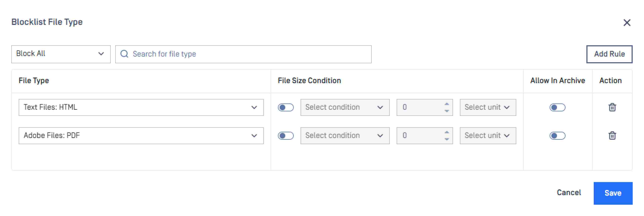Screen dimensions: 644x216
Task: Toggle Allow In Archive for HTML rule
Action: (x=557, y=108)
